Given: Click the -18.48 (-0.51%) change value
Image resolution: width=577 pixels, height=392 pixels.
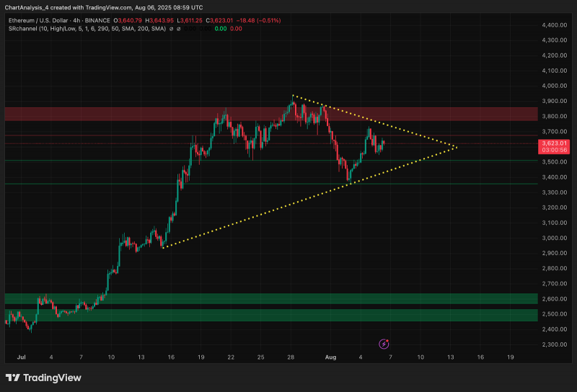Looking at the screenshot, I should tap(258, 21).
